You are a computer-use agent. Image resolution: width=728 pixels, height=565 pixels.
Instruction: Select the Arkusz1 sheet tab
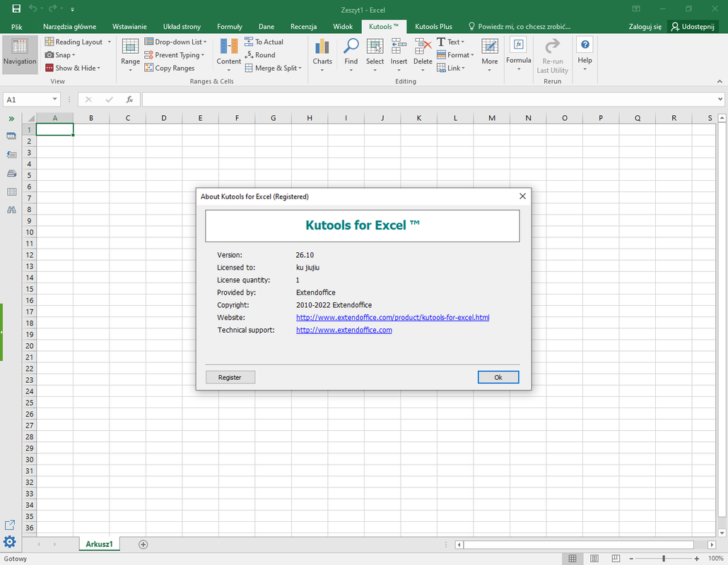[x=99, y=544]
